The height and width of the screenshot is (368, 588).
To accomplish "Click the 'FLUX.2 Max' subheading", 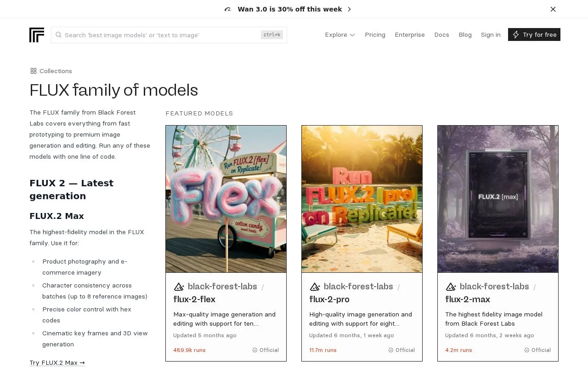I will (57, 216).
